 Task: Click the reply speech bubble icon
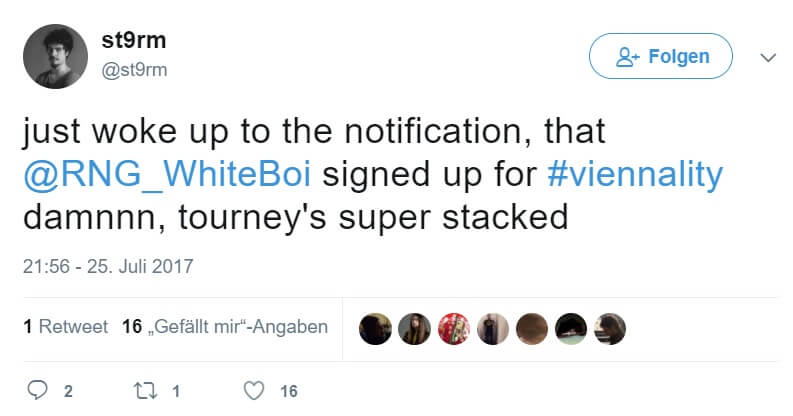pos(40,391)
